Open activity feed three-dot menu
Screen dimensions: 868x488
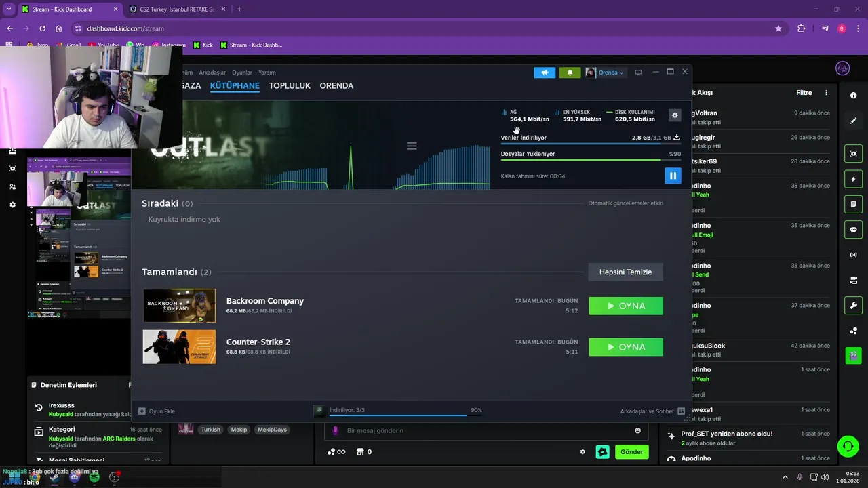click(826, 93)
